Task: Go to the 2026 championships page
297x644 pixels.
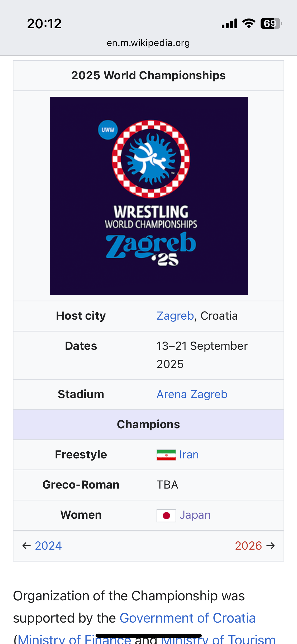Action: click(x=248, y=546)
